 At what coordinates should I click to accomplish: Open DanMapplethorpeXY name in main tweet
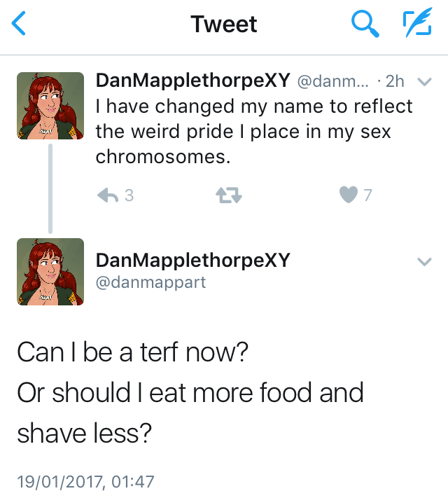(192, 261)
